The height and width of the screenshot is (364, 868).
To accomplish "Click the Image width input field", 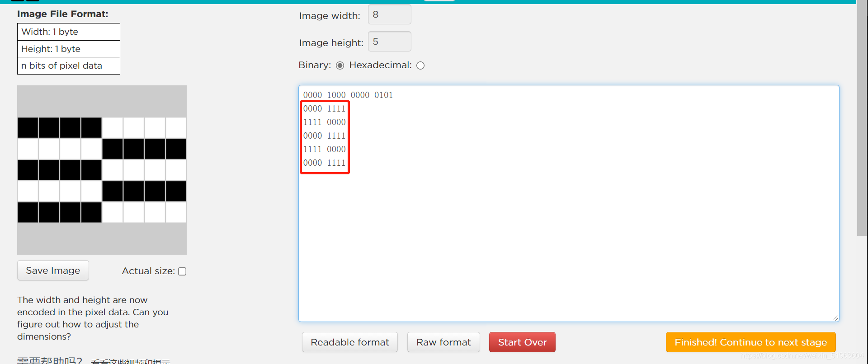I will [389, 14].
